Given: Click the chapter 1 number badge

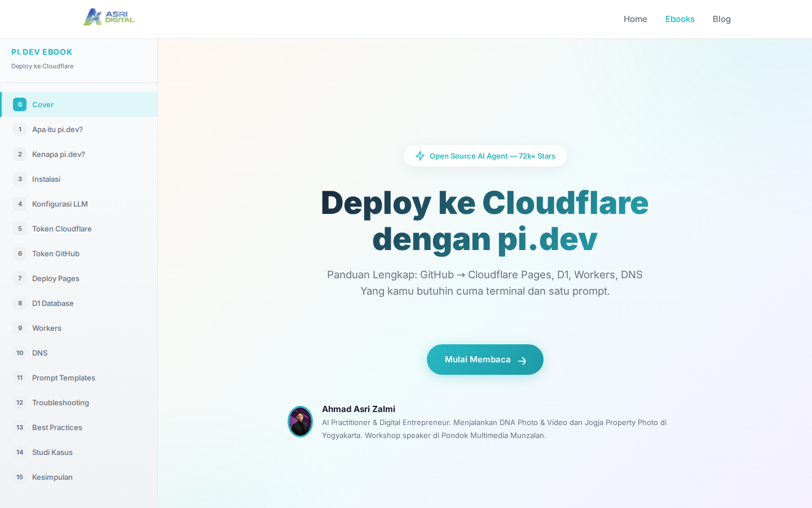Looking at the screenshot, I should (x=20, y=129).
